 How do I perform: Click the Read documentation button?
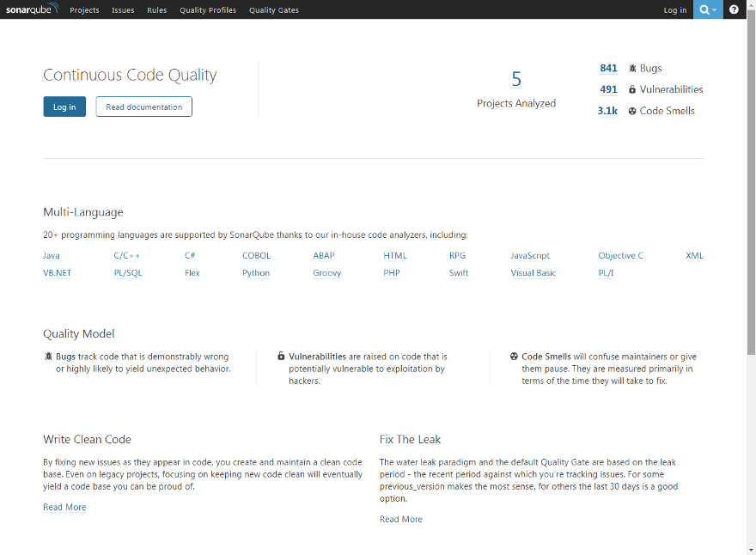143,107
